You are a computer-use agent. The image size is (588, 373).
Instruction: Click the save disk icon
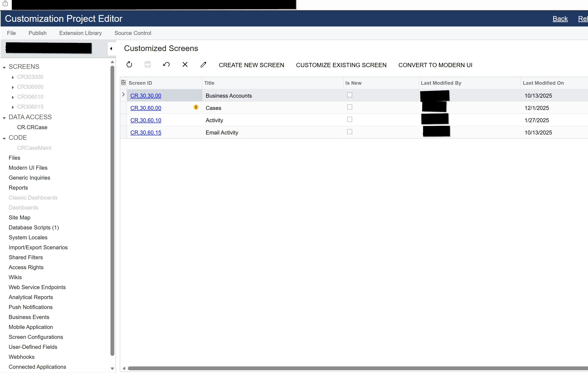[148, 65]
